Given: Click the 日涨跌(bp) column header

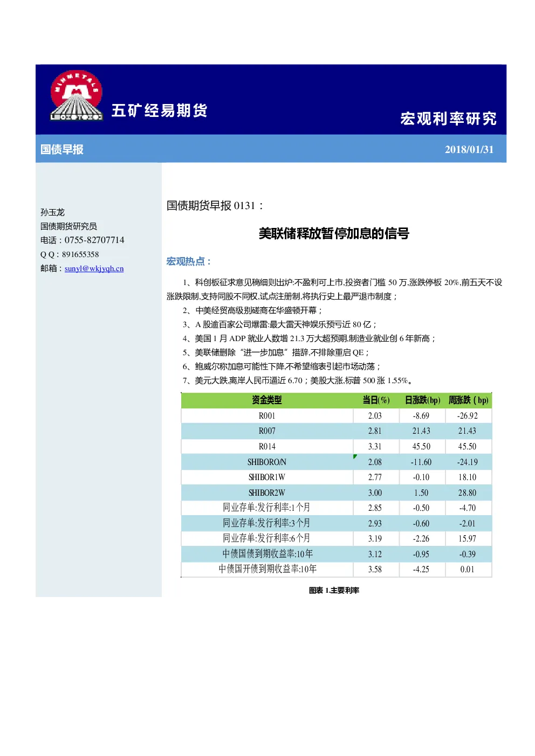Looking at the screenshot, I should (422, 400).
